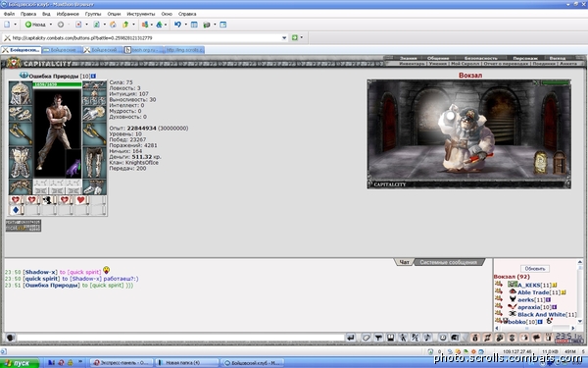Click the Able Trade player name
588x368 pixels.
533,292
